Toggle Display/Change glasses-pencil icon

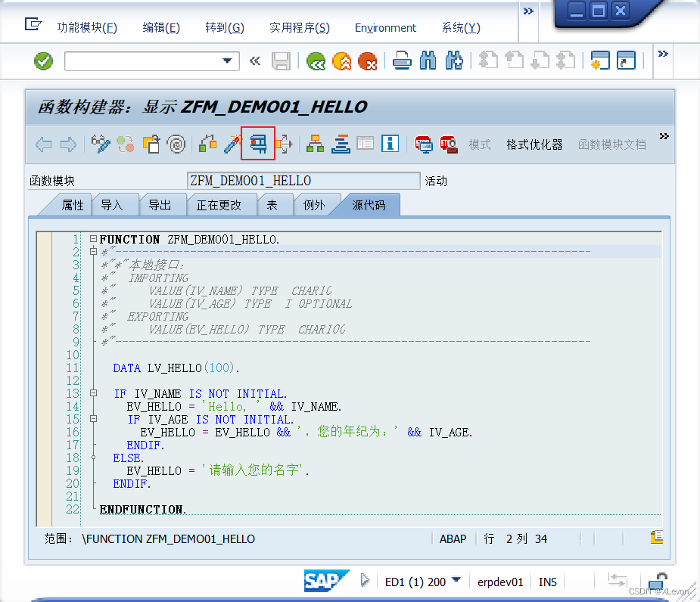tap(101, 144)
